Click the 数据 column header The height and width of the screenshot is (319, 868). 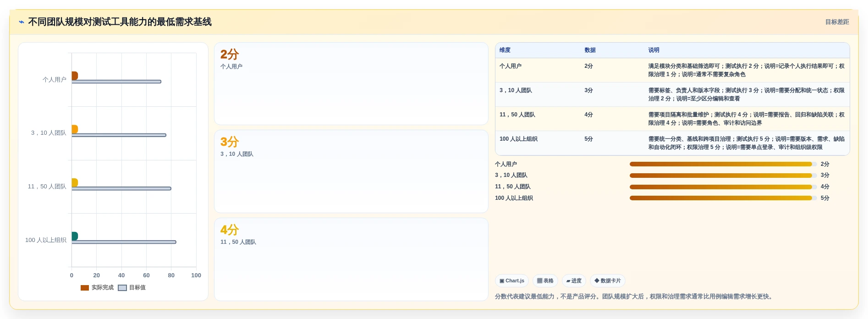tap(590, 50)
